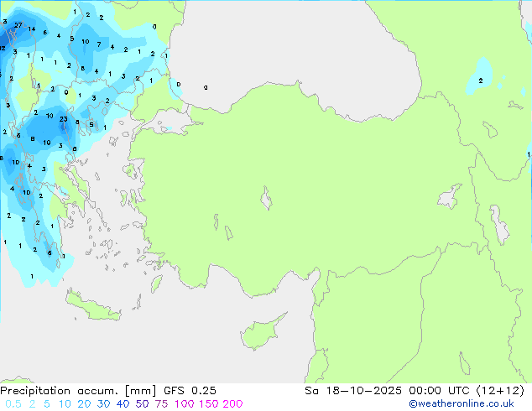Viewport: 532px width, 411px height.
Task: Click the 'Precipitation accum. [mm]' title text
Action: (78, 391)
